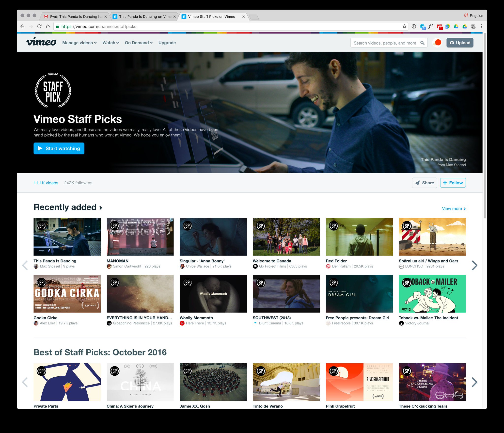Click the Vimeo logo in header

tap(41, 42)
